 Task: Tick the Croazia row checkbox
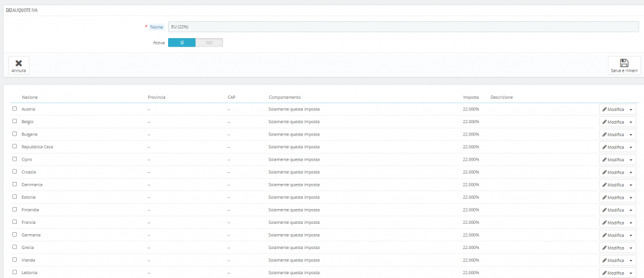[15, 172]
